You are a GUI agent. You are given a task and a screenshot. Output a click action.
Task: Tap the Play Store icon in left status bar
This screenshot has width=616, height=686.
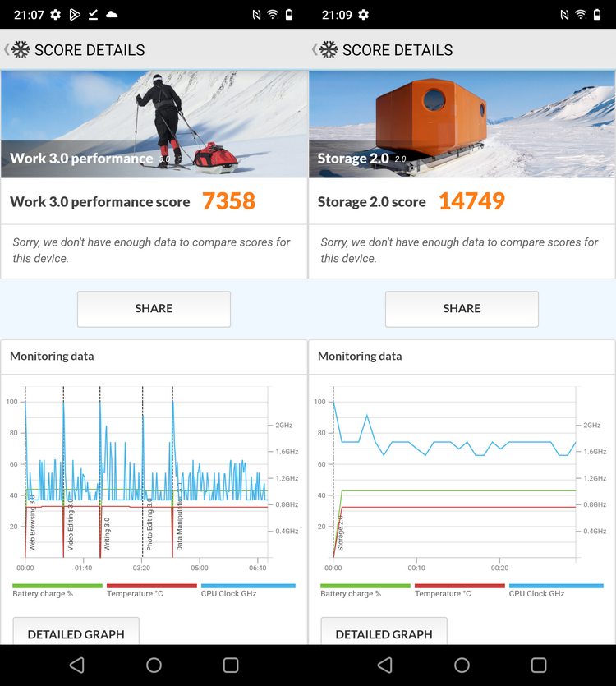75,15
